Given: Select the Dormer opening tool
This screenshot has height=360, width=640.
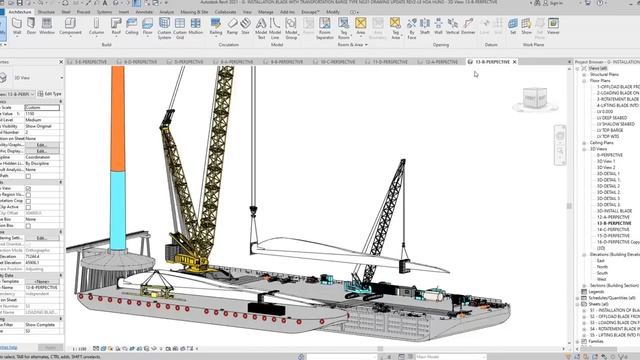Looking at the screenshot, I should pyautogui.click(x=468, y=27).
